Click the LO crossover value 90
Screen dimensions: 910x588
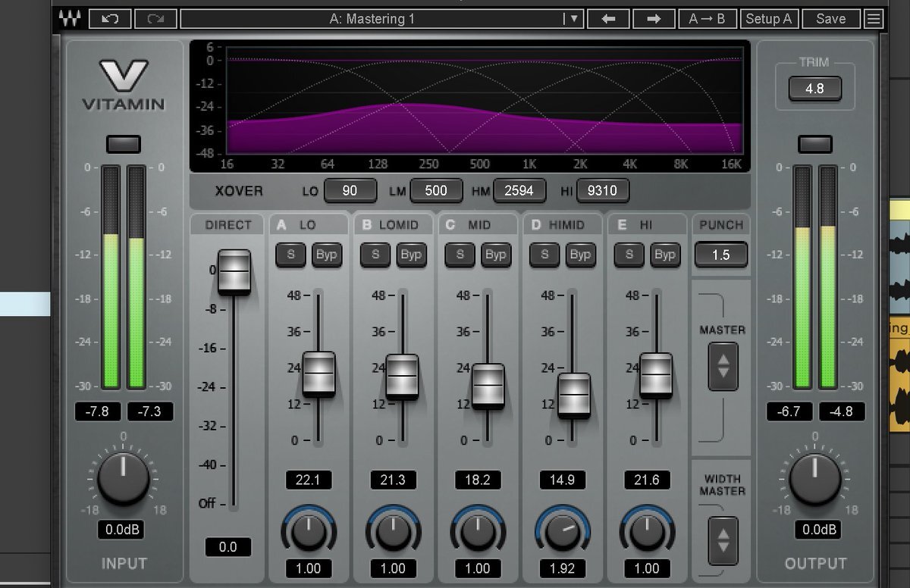coord(350,191)
